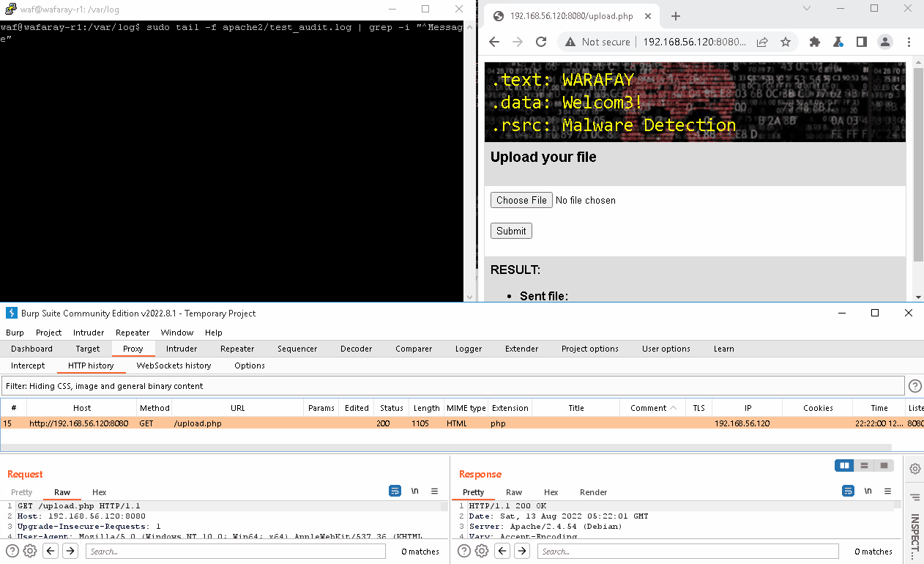Open the Response panel hamburger menu

tap(888, 491)
